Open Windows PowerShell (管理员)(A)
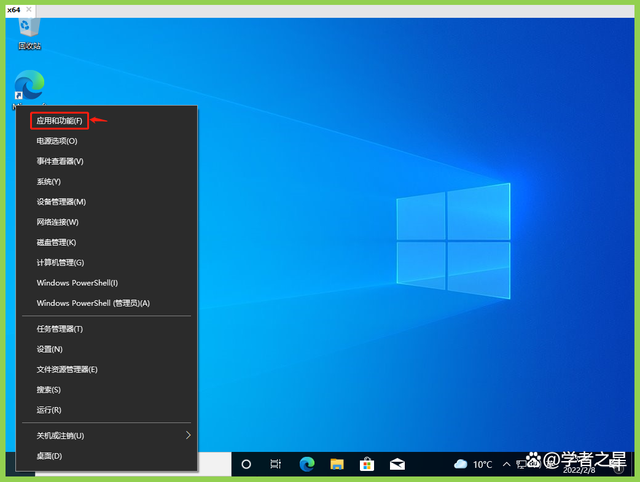Screen dimensions: 640x482 click(106, 303)
